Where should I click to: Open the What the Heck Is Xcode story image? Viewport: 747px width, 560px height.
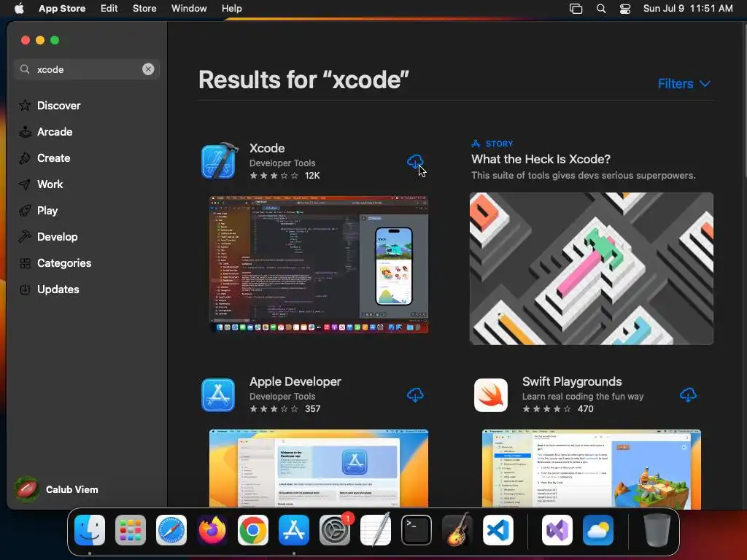coord(591,268)
